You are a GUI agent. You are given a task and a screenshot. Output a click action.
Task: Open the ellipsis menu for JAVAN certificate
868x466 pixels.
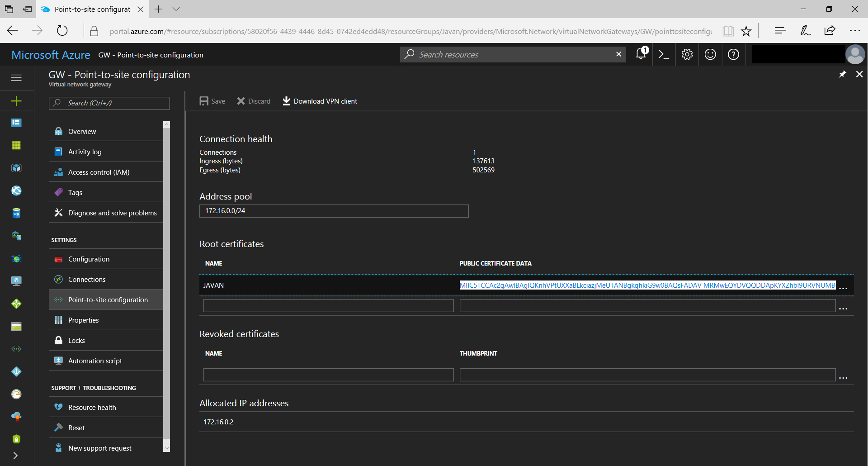(x=843, y=287)
